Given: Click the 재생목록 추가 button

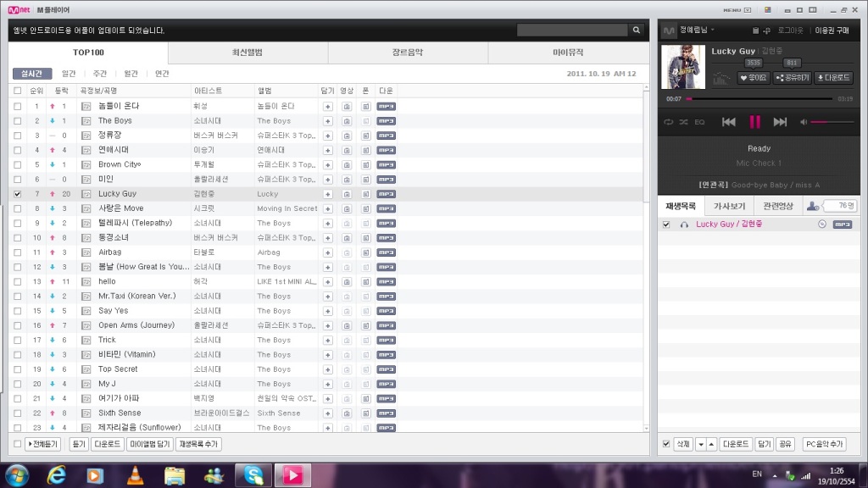Looking at the screenshot, I should (198, 444).
